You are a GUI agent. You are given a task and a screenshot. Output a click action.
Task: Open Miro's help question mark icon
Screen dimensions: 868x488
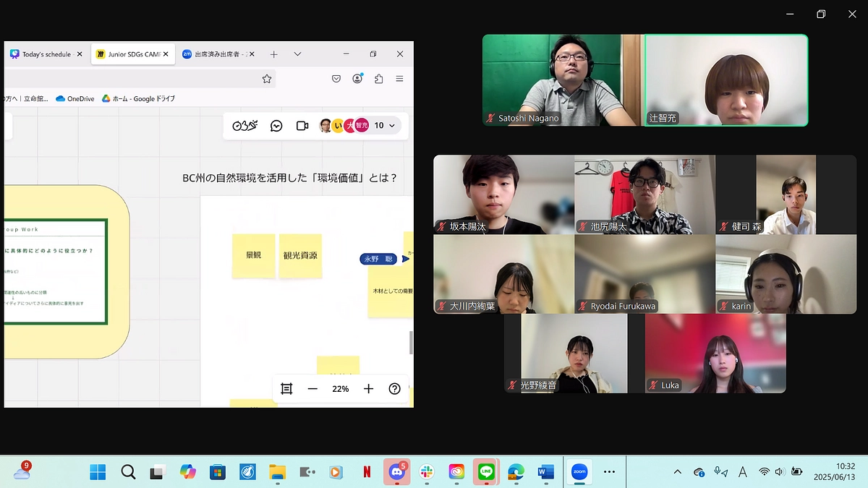(394, 388)
